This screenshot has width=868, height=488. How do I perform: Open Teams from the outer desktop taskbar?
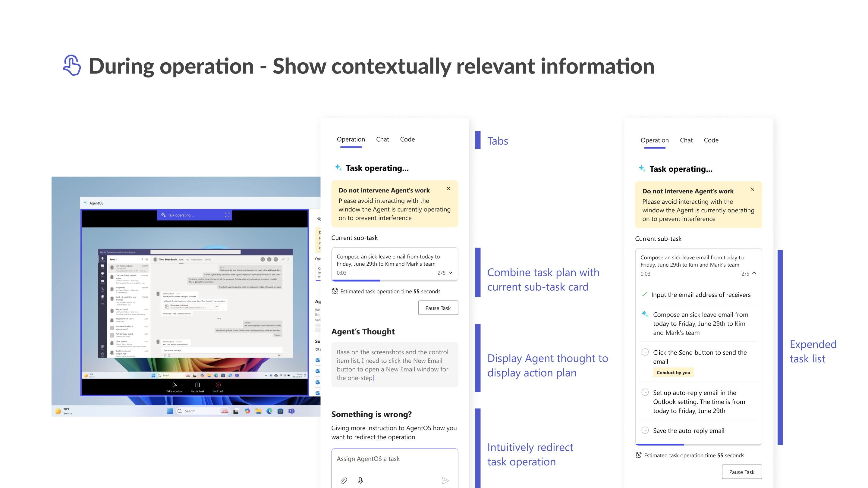[291, 411]
